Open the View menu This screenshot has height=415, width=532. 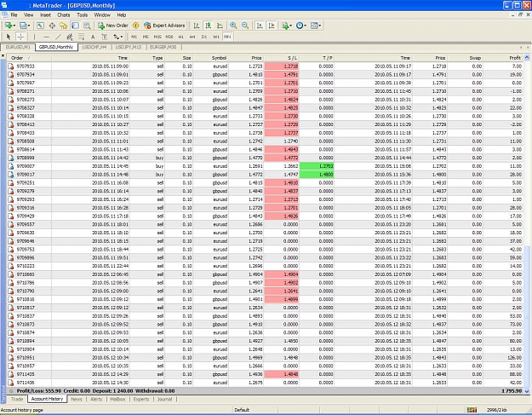28,15
